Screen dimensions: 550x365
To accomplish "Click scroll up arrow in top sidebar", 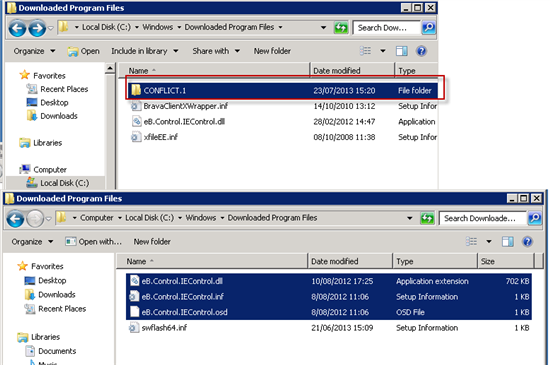I will [x=110, y=69].
